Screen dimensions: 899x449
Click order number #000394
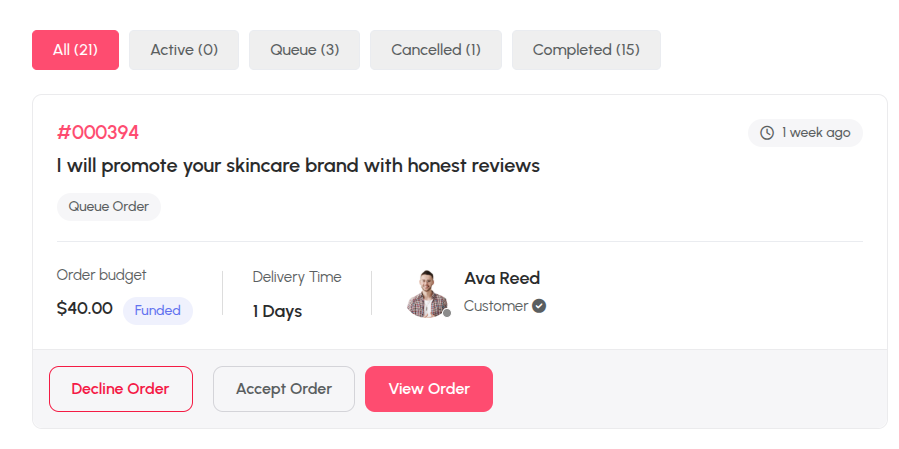(98, 132)
